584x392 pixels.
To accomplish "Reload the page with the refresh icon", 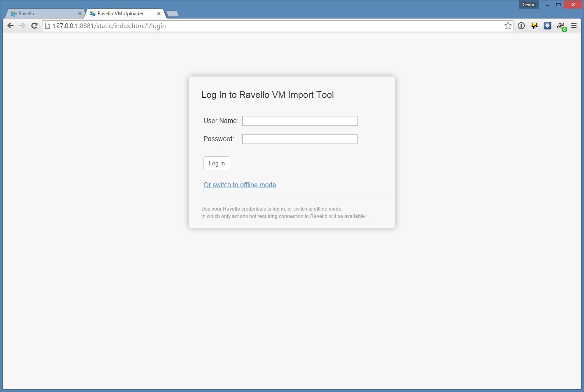I will pyautogui.click(x=35, y=26).
